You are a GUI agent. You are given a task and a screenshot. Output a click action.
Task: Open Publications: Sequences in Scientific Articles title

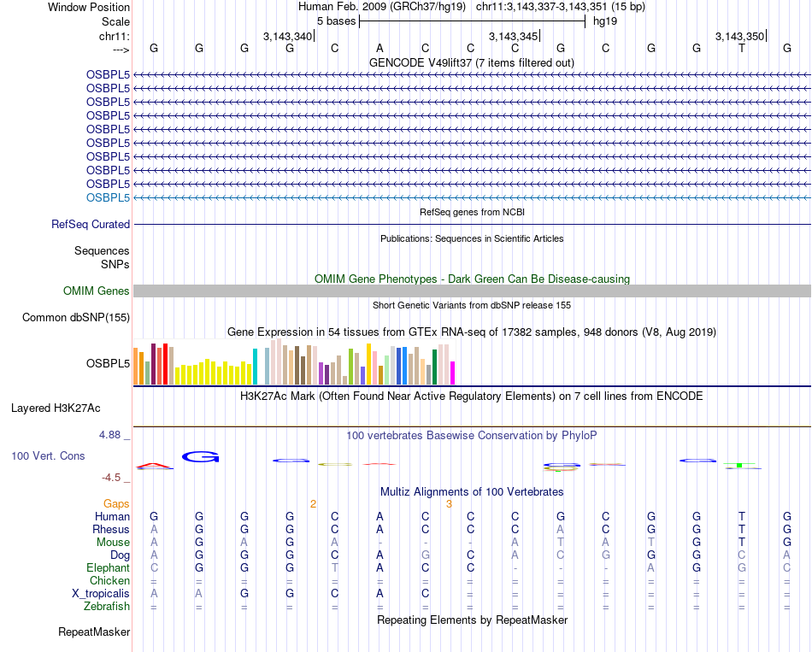pos(472,238)
